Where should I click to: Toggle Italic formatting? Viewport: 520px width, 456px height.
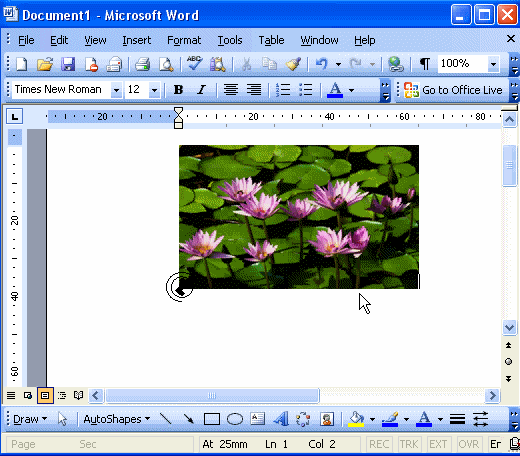[201, 89]
